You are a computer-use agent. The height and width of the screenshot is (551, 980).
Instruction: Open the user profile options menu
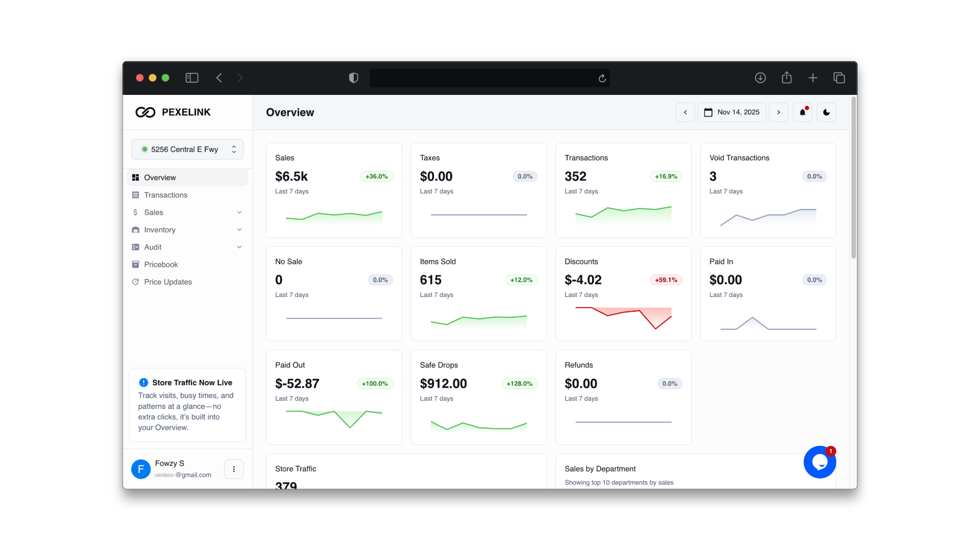point(234,469)
